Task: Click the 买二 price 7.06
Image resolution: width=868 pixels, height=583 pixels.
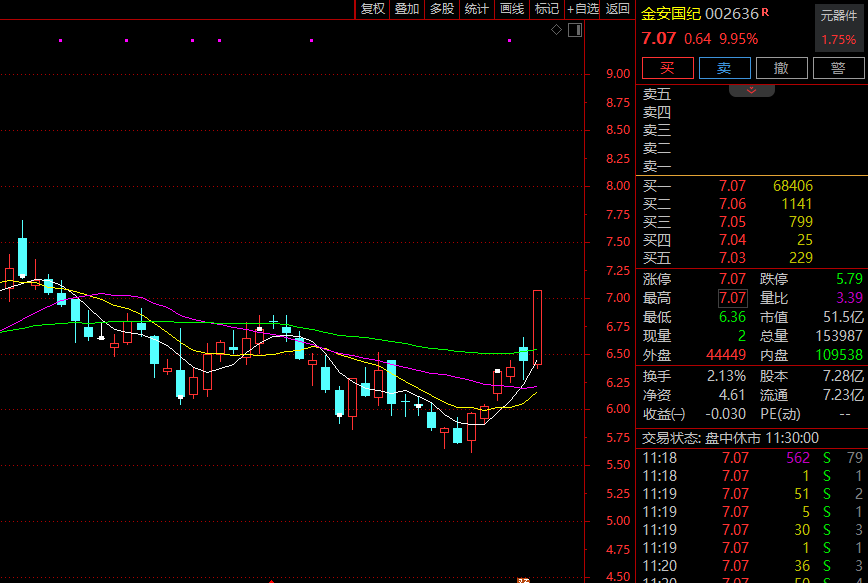Action: [732, 204]
